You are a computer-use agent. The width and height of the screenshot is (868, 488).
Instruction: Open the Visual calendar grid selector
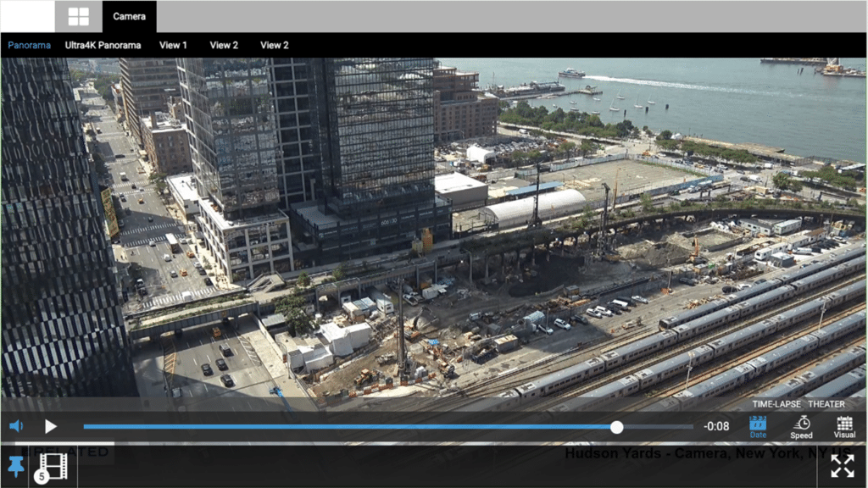[844, 426]
